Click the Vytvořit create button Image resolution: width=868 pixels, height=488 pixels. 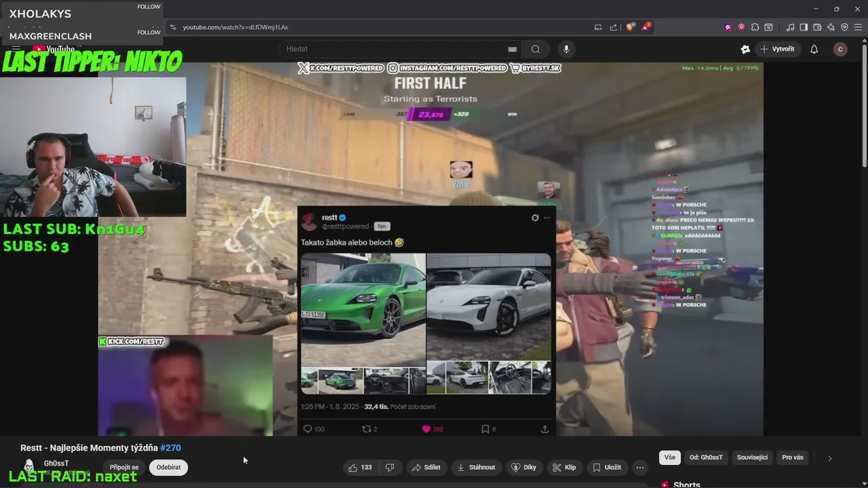tap(777, 49)
